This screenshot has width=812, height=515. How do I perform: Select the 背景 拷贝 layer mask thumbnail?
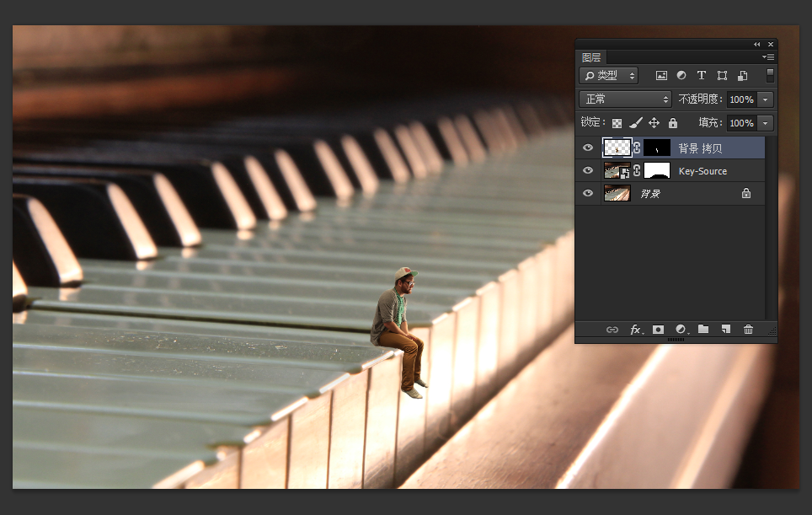(657, 148)
